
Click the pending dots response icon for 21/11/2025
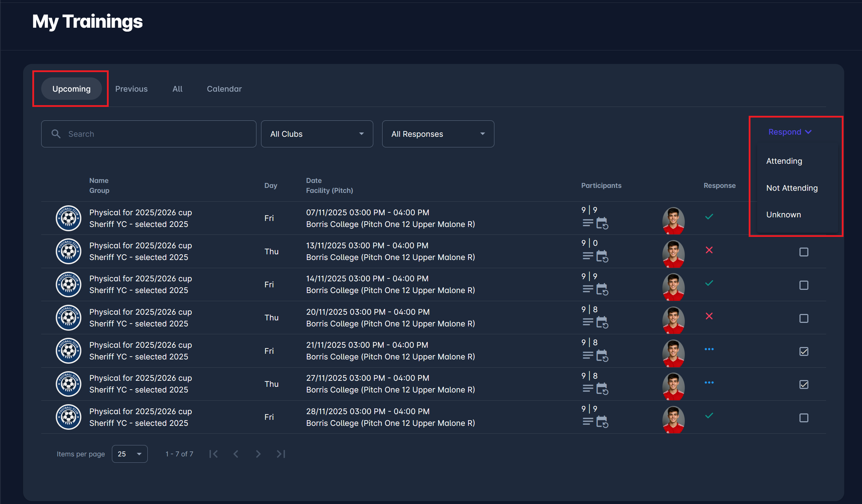(x=709, y=349)
